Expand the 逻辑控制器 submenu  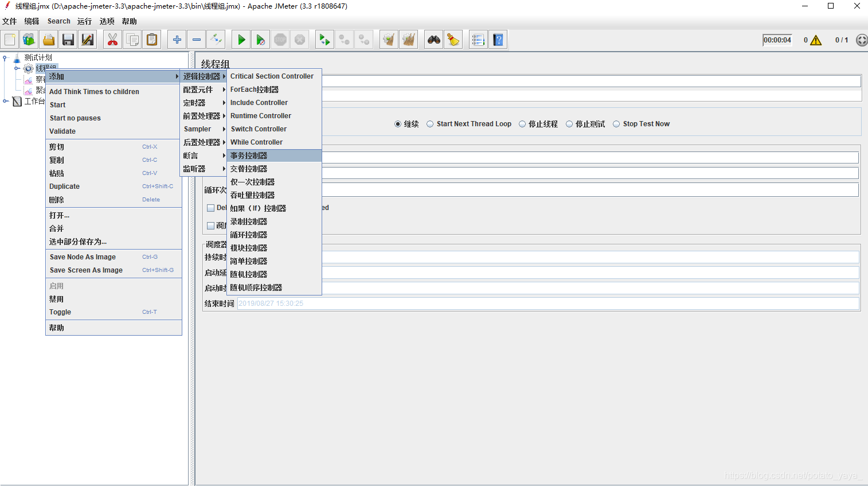(x=204, y=76)
